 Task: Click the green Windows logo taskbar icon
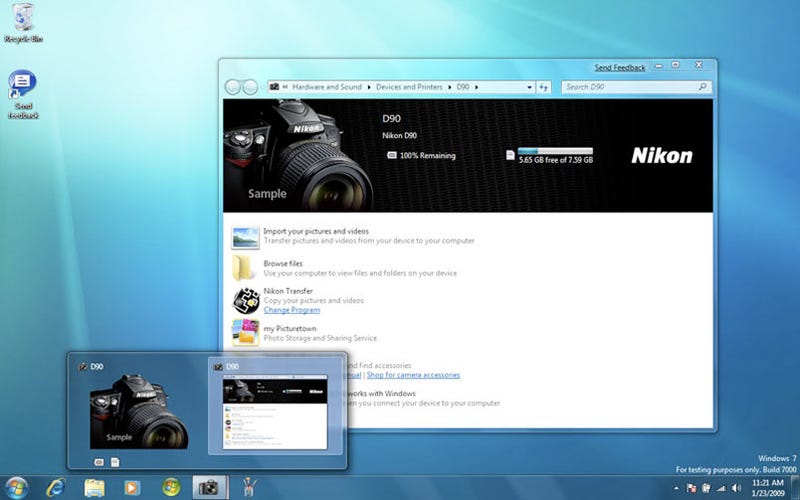pos(171,488)
